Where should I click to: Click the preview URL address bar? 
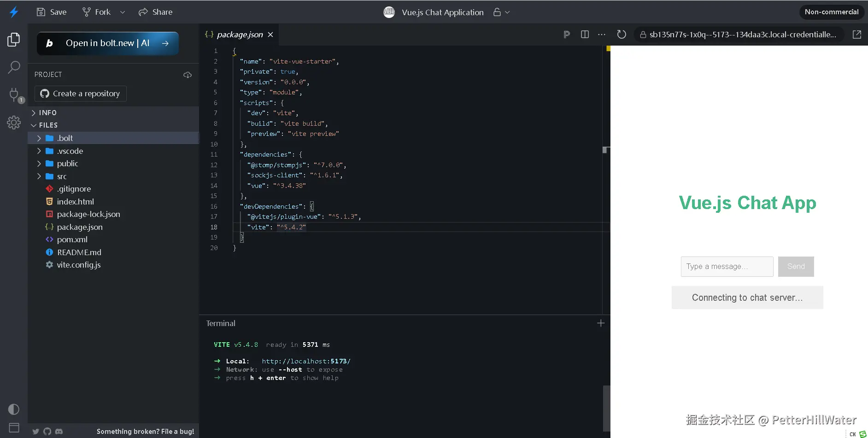pos(739,35)
